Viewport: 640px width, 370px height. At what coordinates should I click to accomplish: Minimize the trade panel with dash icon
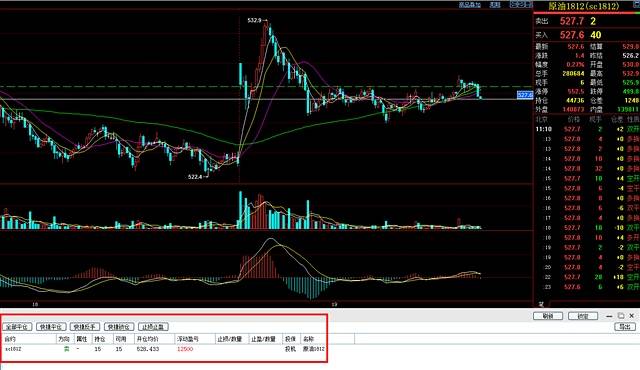[x=609, y=316]
